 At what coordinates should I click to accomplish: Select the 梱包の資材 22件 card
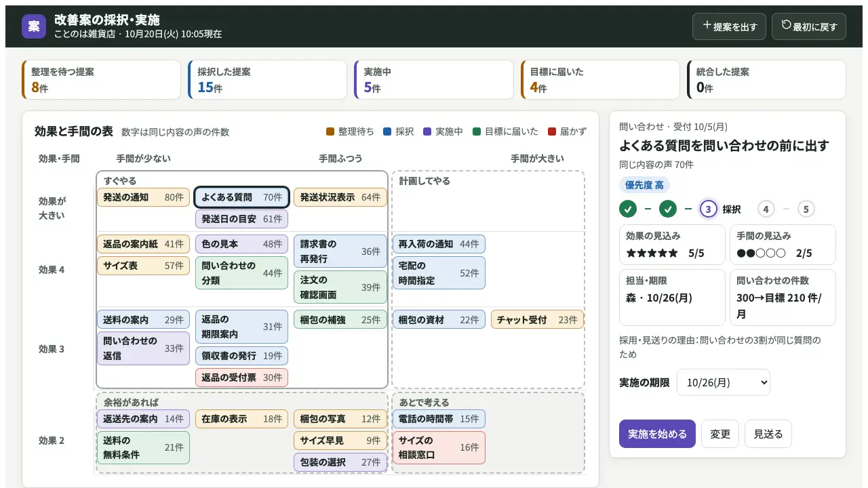[x=439, y=319]
